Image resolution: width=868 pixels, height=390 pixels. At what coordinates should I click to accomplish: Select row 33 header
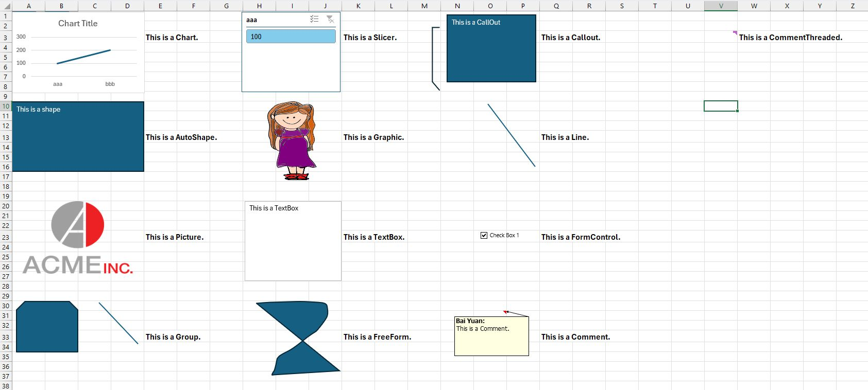coord(6,337)
